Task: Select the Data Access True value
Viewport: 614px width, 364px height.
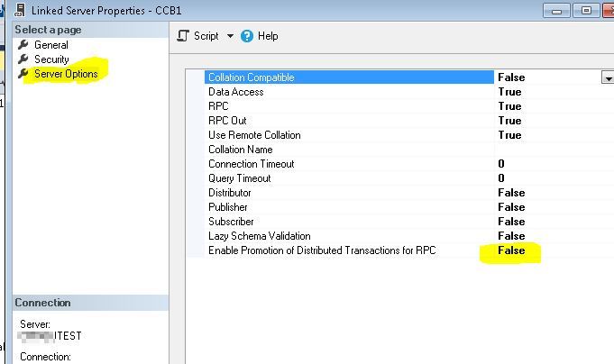Action: (509, 92)
